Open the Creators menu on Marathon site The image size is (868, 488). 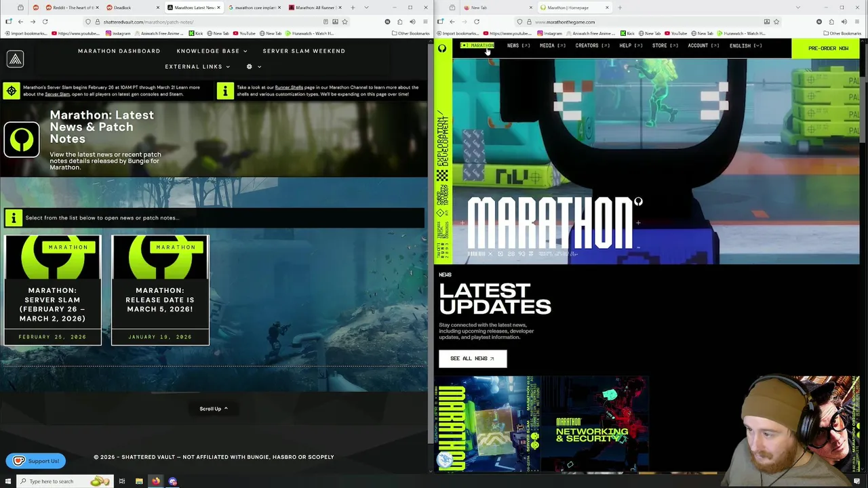(x=592, y=45)
